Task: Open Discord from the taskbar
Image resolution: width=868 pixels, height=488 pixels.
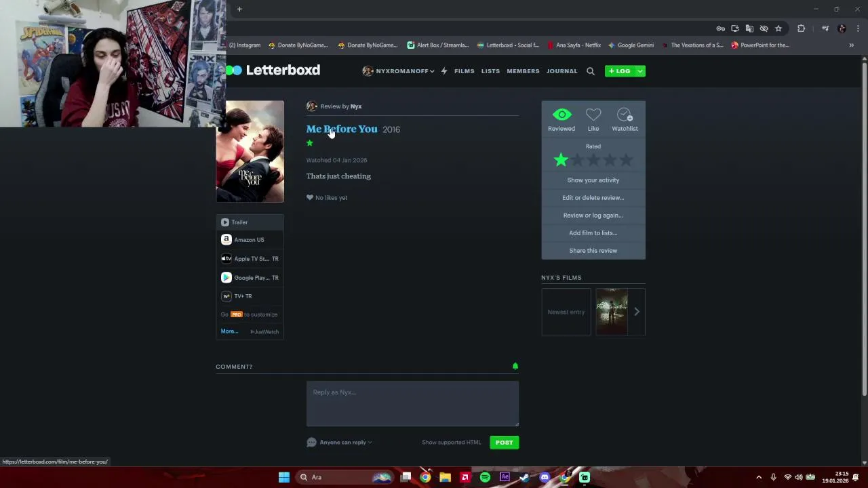Action: [545, 477]
